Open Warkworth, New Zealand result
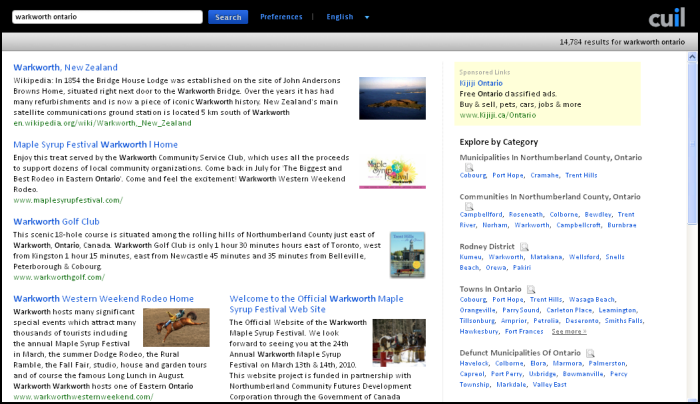 tap(65, 67)
